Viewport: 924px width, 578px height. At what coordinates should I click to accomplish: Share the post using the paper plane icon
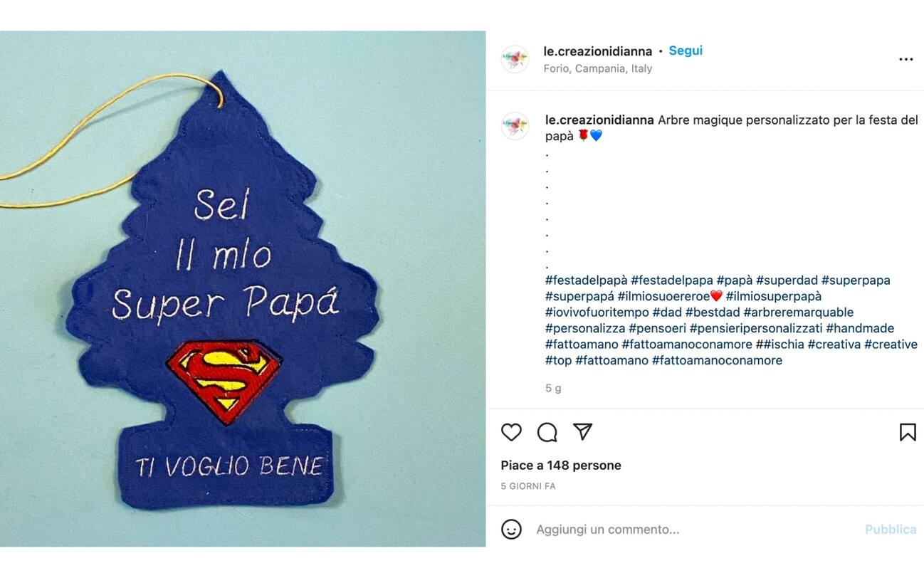click(583, 431)
